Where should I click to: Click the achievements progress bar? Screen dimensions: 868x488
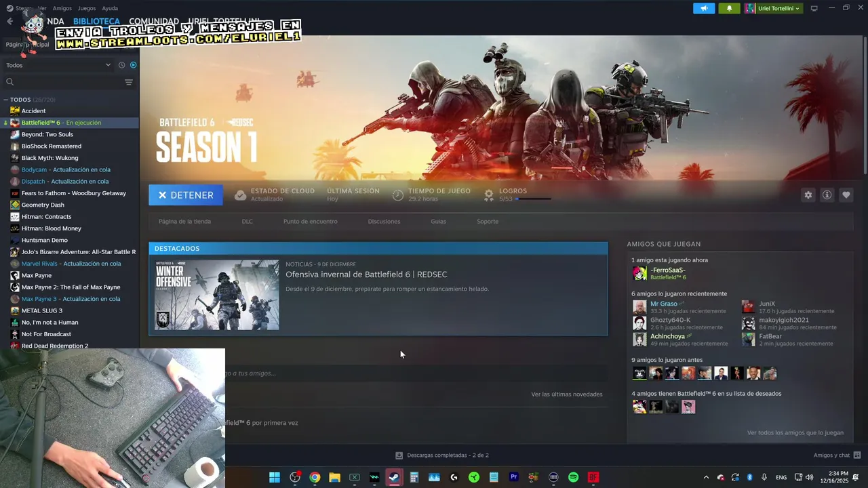pyautogui.click(x=533, y=199)
